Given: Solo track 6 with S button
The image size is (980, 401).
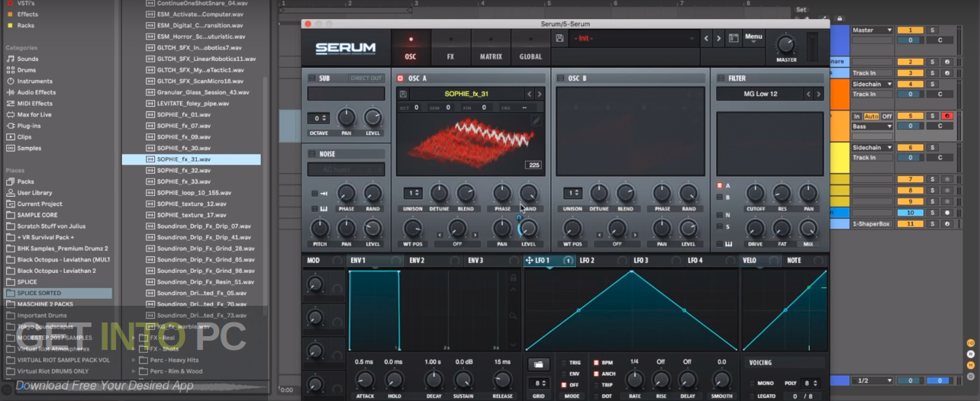Looking at the screenshot, I should point(932,147).
